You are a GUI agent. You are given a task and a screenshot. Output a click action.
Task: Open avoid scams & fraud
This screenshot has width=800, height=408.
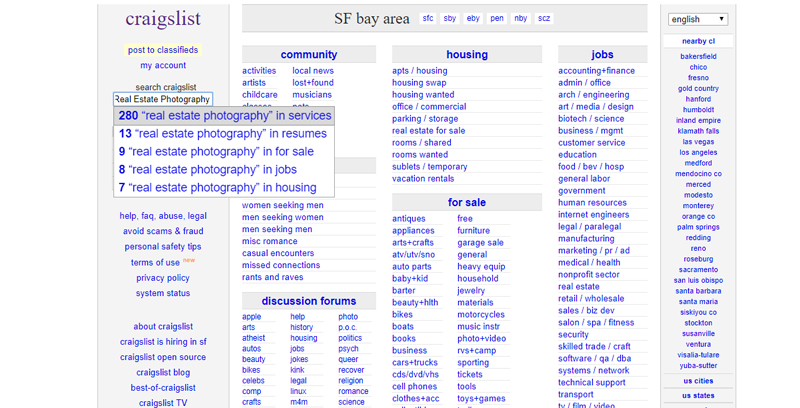(163, 231)
